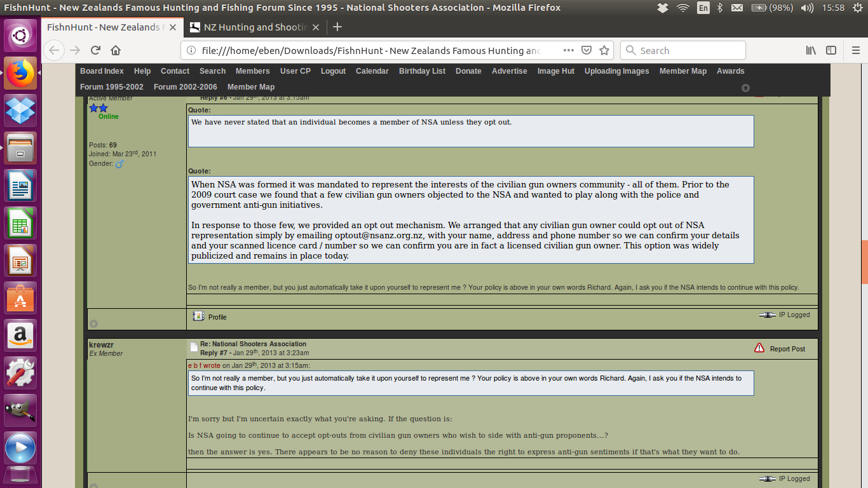Launch LibreOffice Writer from dock
The height and width of the screenshot is (488, 868).
tap(21, 186)
